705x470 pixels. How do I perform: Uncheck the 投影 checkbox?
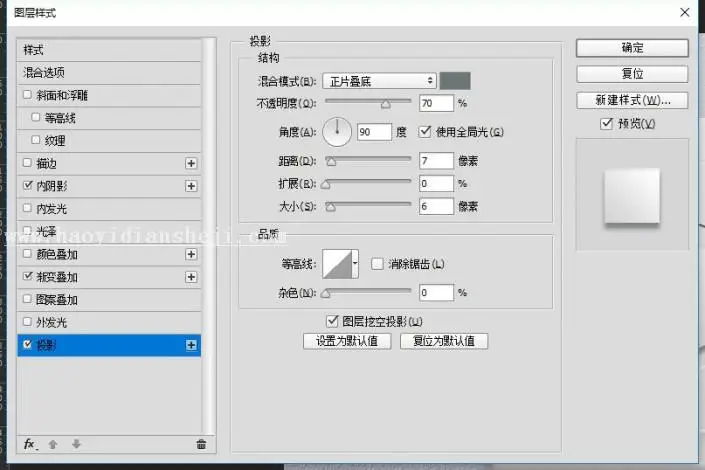click(27, 345)
